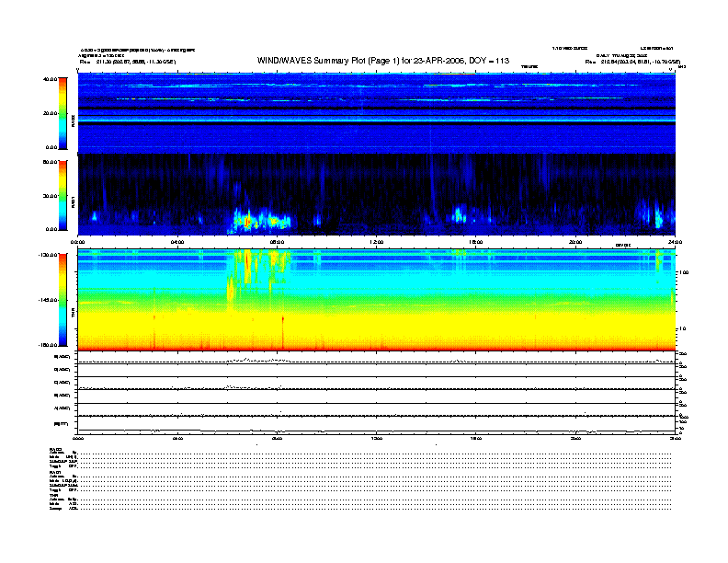This screenshot has width=728, height=563.
Task: Click the -160.00 TNR scale label
Action: pos(48,345)
